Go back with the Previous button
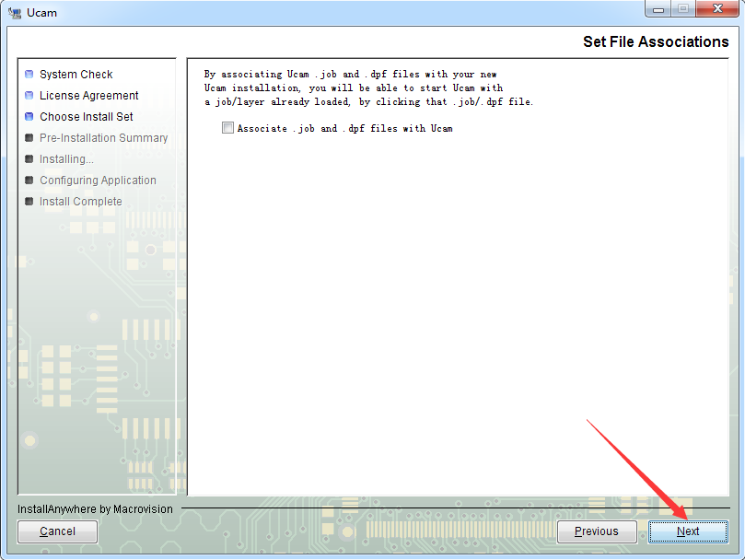 [597, 531]
